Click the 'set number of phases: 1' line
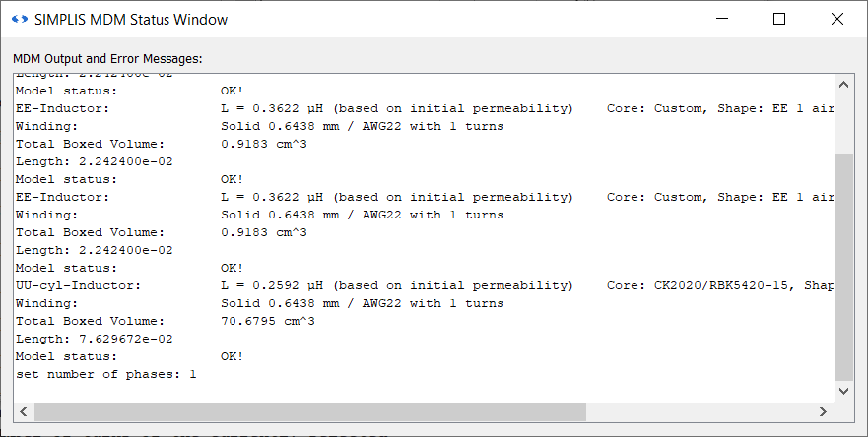 tap(106, 374)
